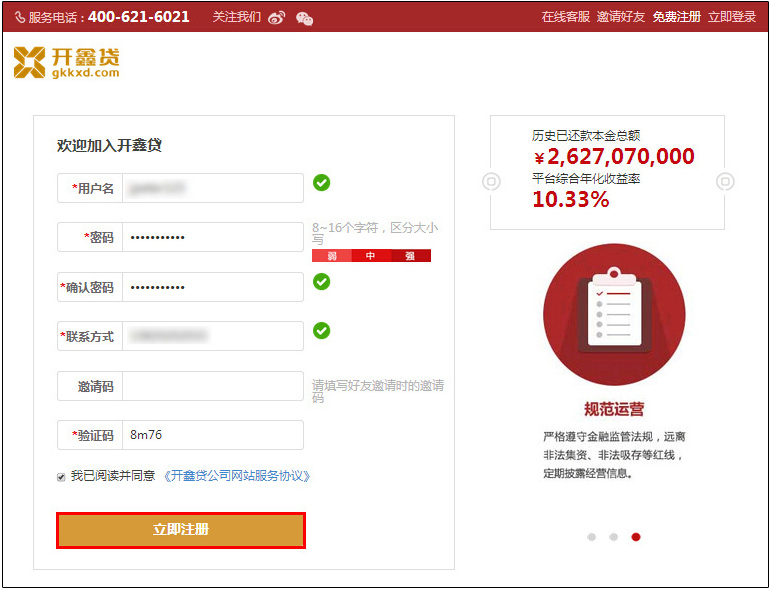Select the second carousel dot indicator
This screenshot has height=590, width=771.
pyautogui.click(x=614, y=537)
